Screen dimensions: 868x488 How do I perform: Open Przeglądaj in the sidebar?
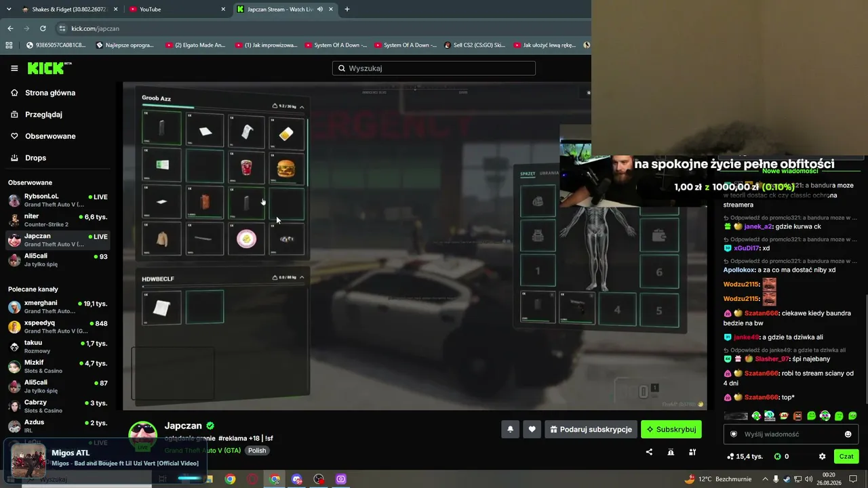point(43,115)
